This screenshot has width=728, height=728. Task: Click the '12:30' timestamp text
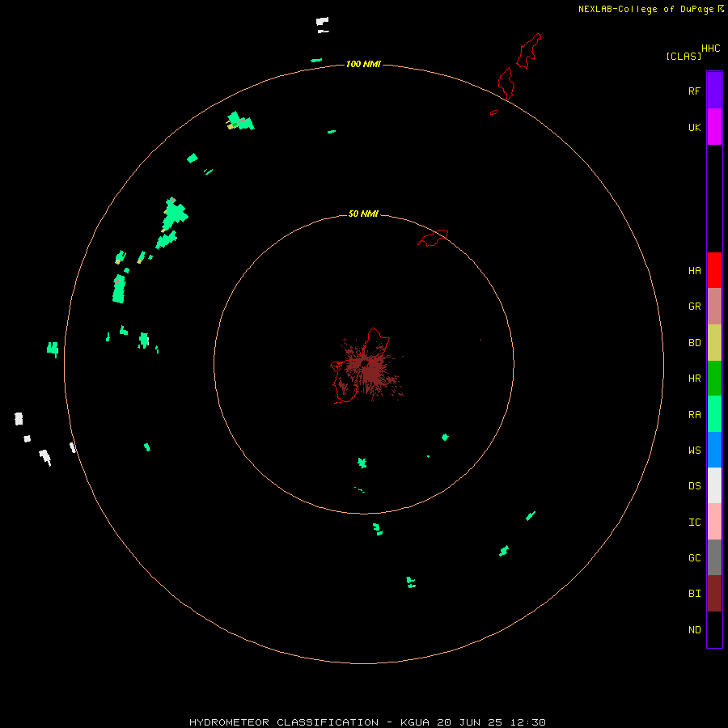(x=528, y=722)
